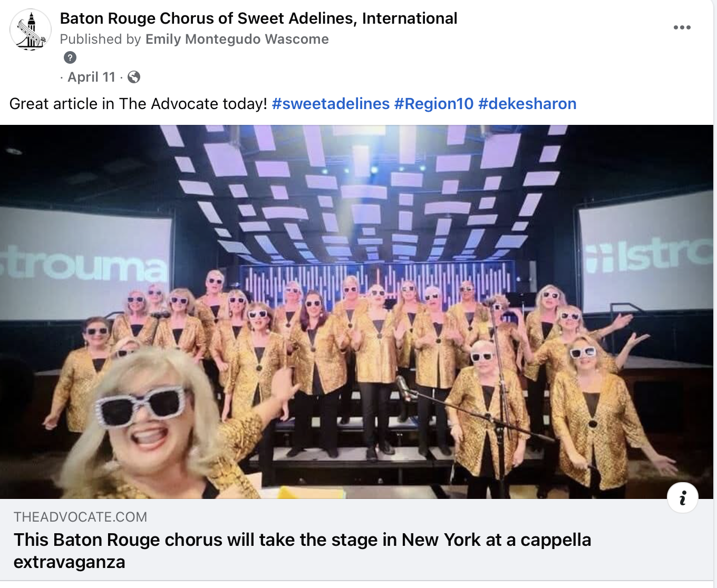Click the chorus group photo preview
The width and height of the screenshot is (717, 588).
click(x=356, y=312)
